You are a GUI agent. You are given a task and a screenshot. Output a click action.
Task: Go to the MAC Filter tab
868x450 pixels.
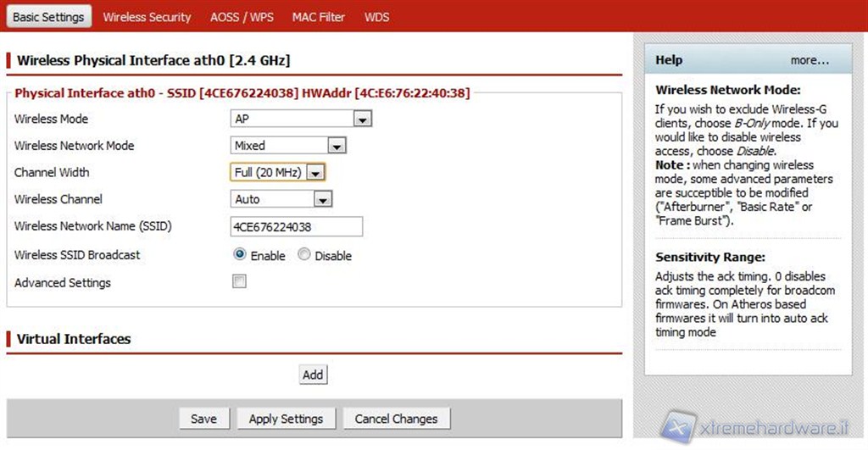(319, 17)
